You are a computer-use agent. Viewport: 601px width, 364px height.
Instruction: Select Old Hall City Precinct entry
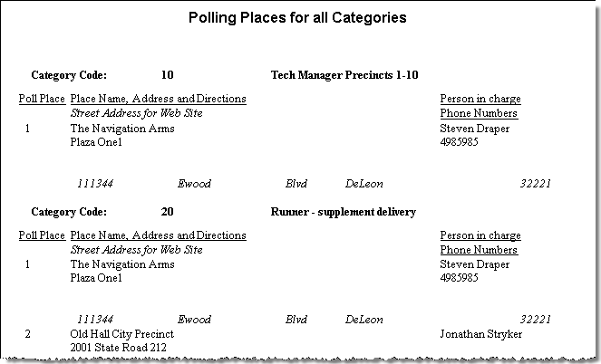pyautogui.click(x=121, y=334)
